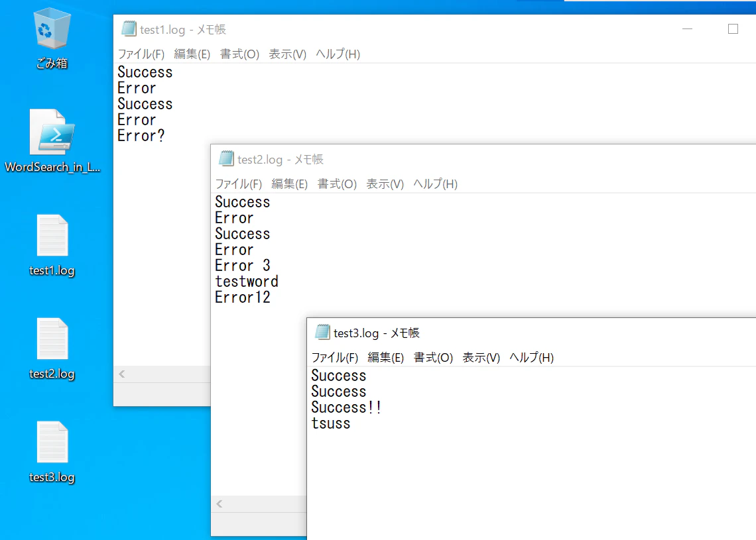The image size is (756, 540).
Task: Maximize the test1.log Notepad window
Action: click(733, 29)
